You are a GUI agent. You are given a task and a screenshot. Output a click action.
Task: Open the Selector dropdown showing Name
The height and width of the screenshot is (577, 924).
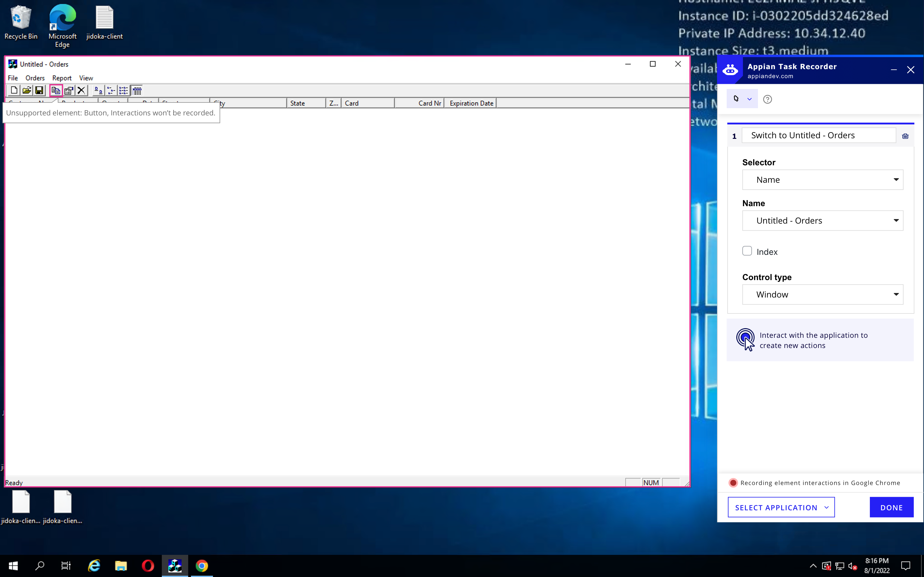click(x=822, y=180)
